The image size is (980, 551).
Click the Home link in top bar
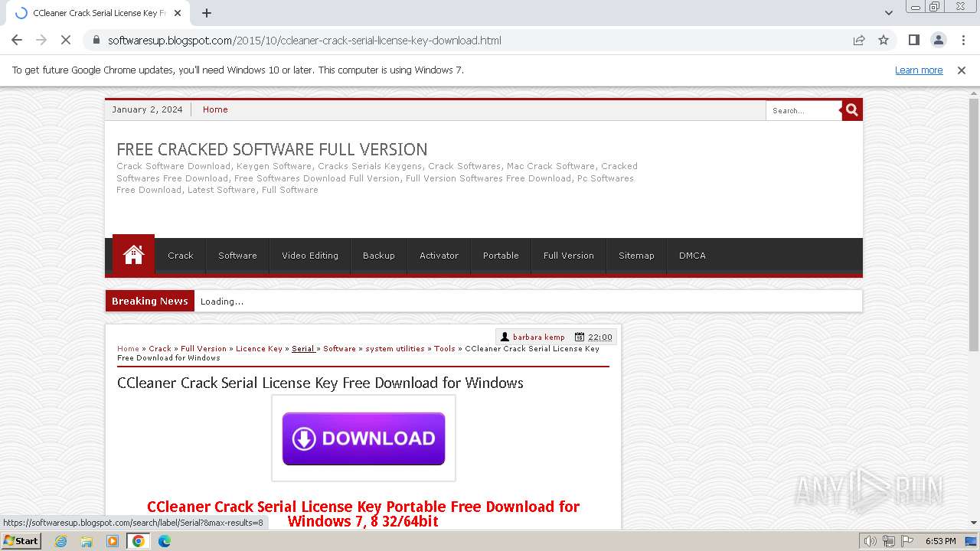pyautogui.click(x=215, y=109)
